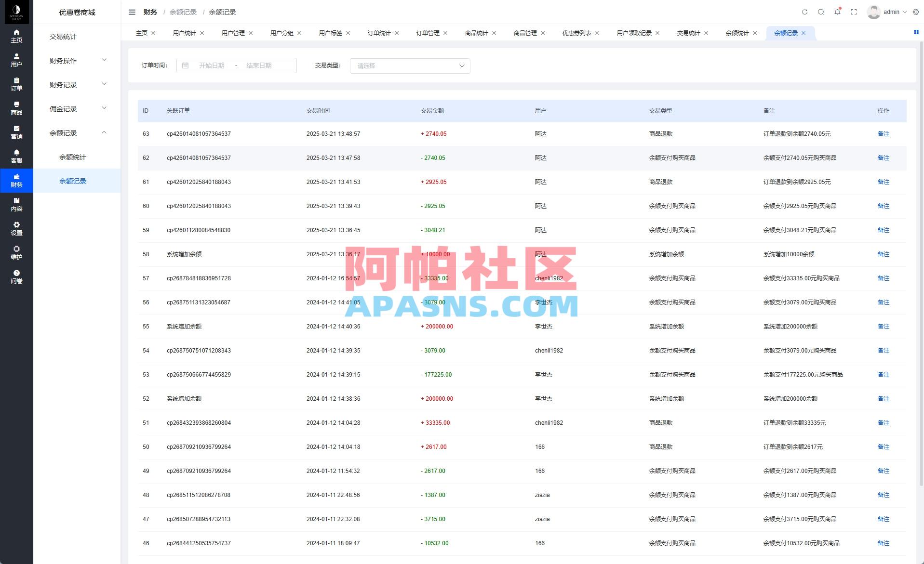Open the 设置 sidebar icon
The height and width of the screenshot is (564, 924).
16,228
